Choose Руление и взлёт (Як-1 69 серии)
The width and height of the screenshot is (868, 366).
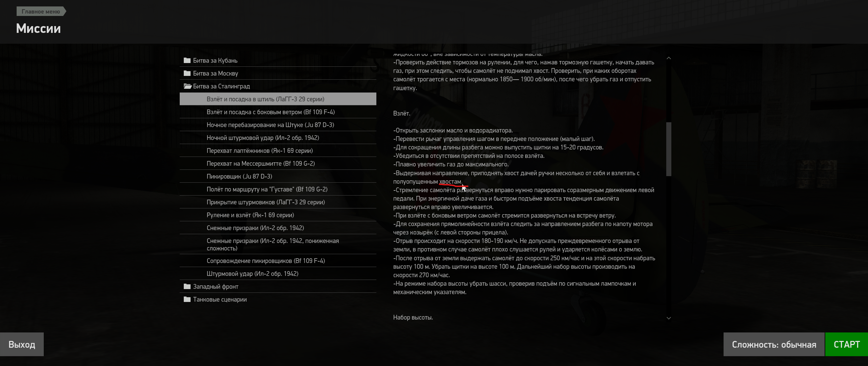(x=278, y=215)
